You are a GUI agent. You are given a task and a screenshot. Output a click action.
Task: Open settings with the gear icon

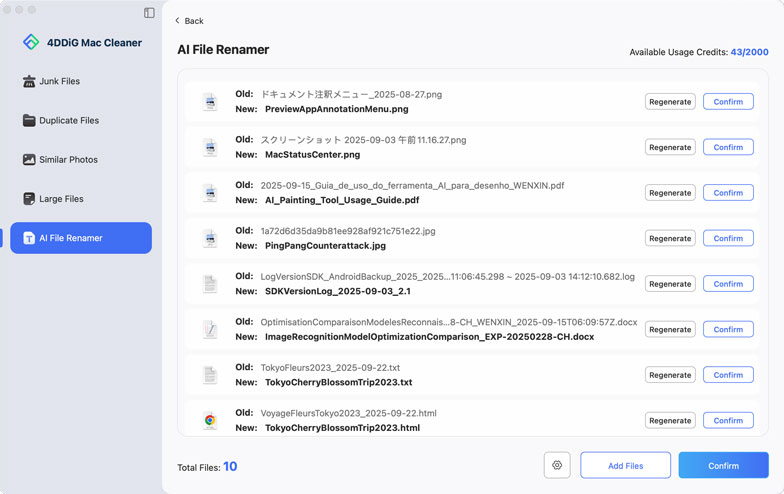coord(557,465)
